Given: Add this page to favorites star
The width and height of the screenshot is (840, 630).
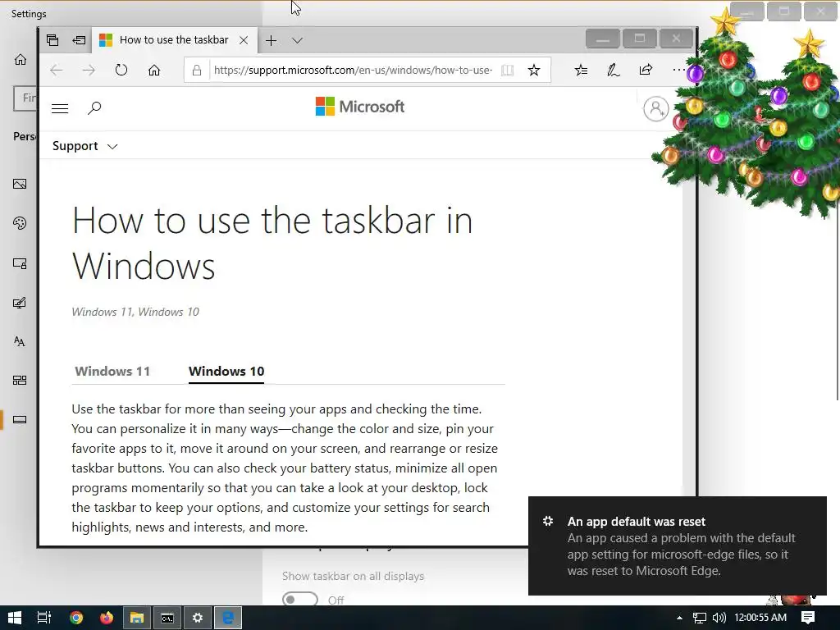Looking at the screenshot, I should tap(533, 71).
